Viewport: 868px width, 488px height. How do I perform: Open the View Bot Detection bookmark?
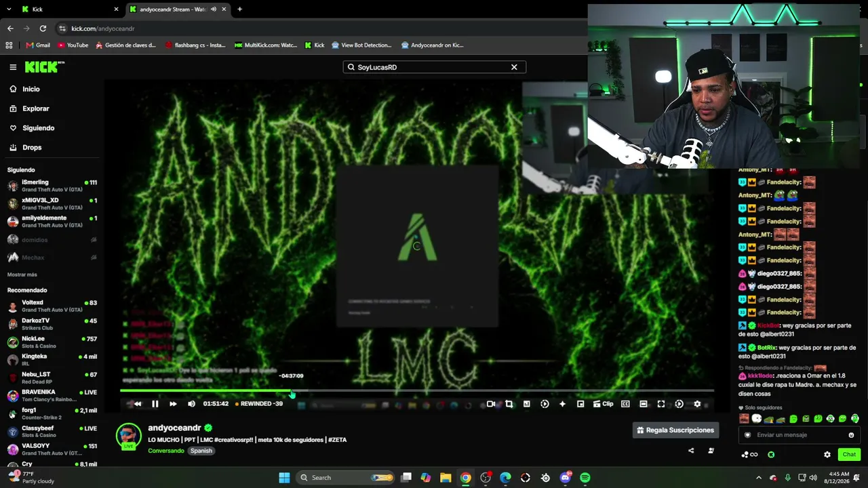pos(361,45)
